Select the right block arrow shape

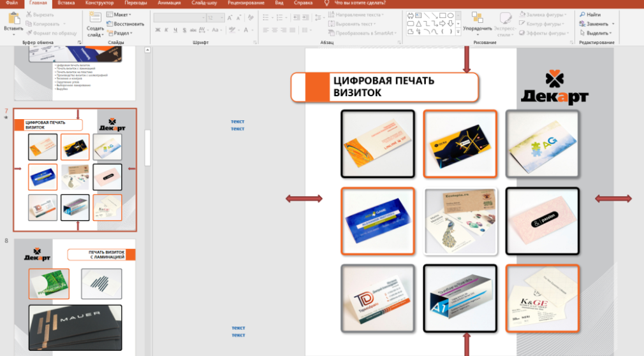tap(443, 24)
